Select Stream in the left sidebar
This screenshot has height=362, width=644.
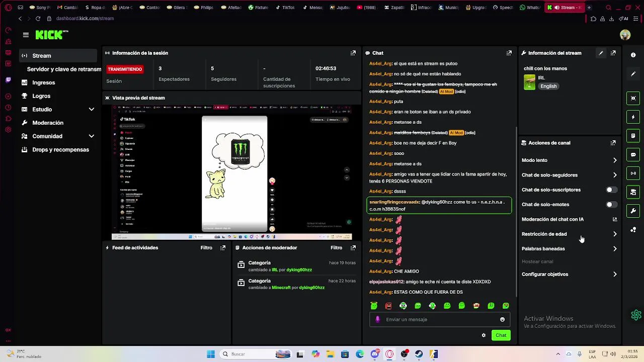[58, 56]
